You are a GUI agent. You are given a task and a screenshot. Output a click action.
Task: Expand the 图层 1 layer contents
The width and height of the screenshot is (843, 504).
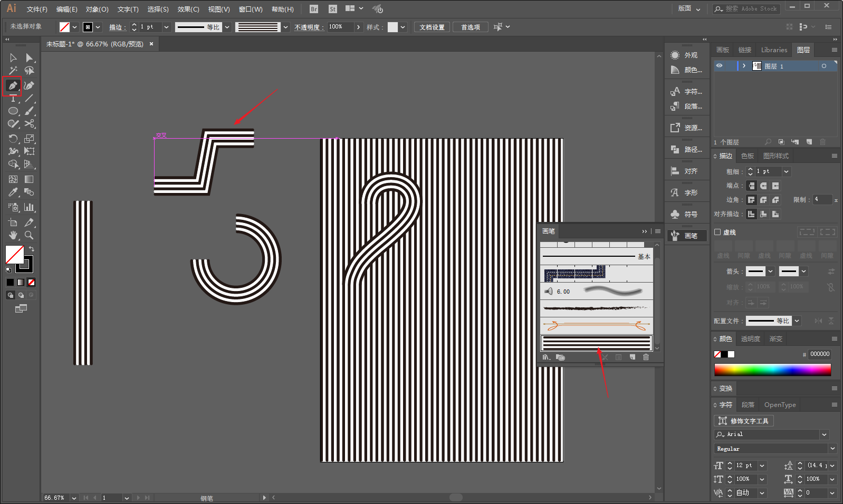pos(744,66)
